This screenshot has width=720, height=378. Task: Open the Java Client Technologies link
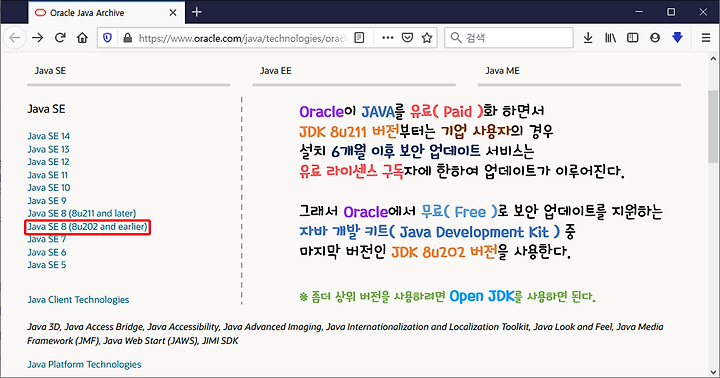pos(78,299)
